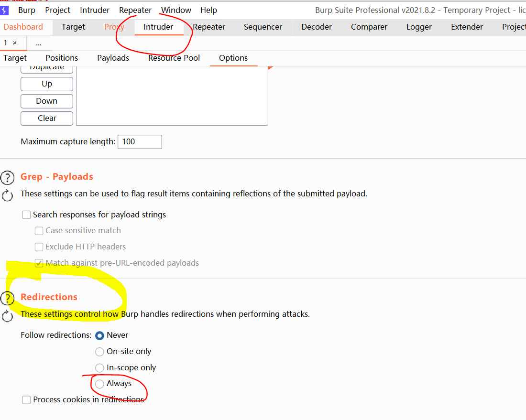Open the Project menu

pyautogui.click(x=58, y=11)
